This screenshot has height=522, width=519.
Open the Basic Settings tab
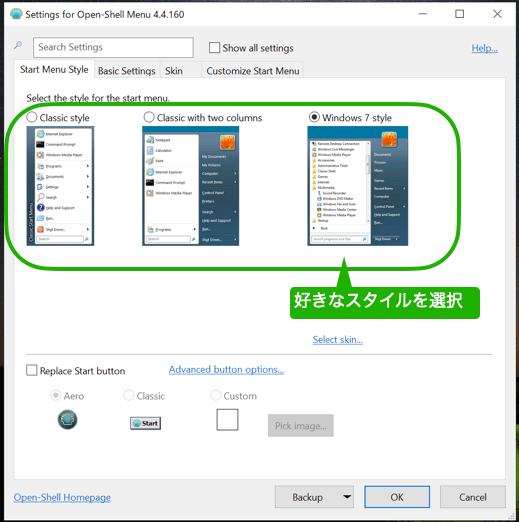[127, 71]
